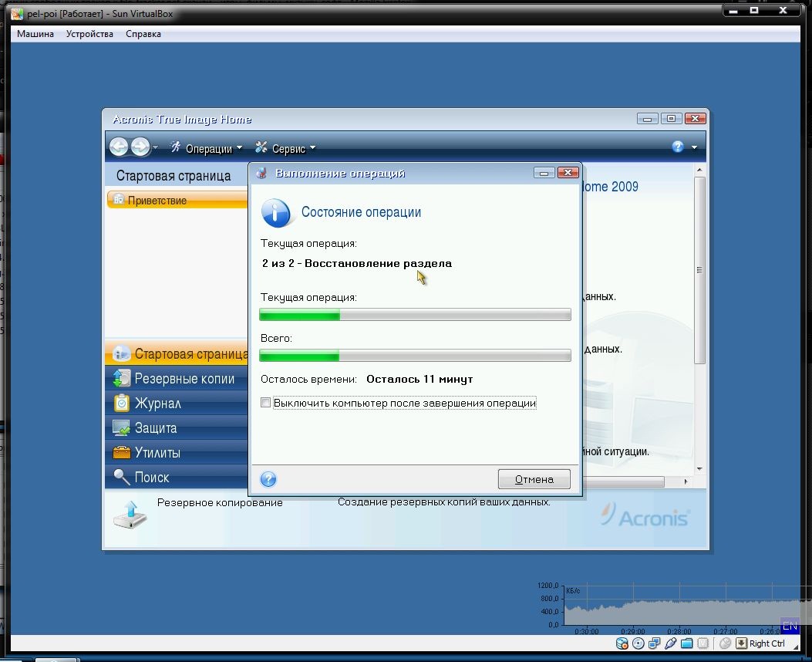This screenshot has height=662, width=812.
Task: Click the Защита monitor icon
Action: click(121, 428)
